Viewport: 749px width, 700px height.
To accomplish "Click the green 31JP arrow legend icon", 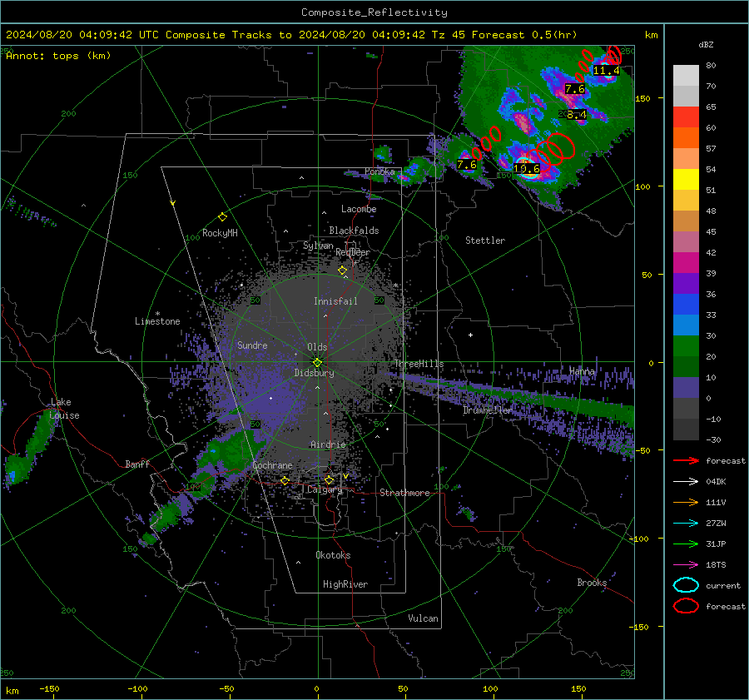I will [x=686, y=544].
